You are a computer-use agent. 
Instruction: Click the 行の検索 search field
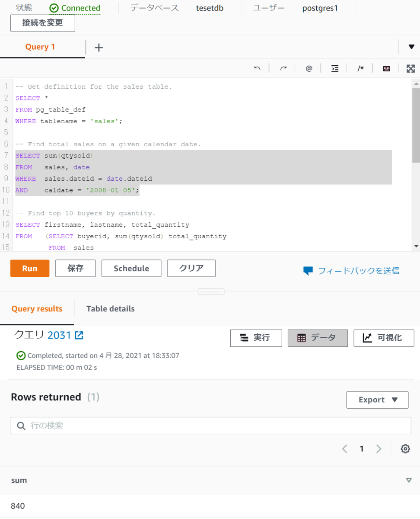[211, 426]
